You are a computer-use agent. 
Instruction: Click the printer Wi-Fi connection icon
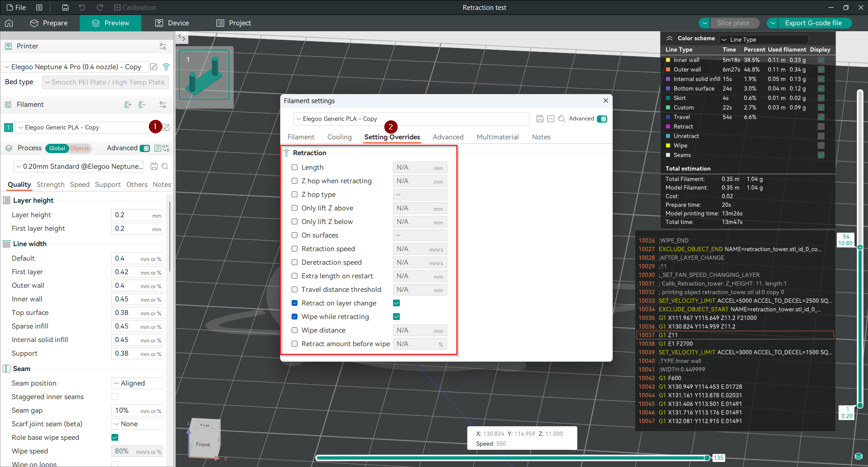166,67
